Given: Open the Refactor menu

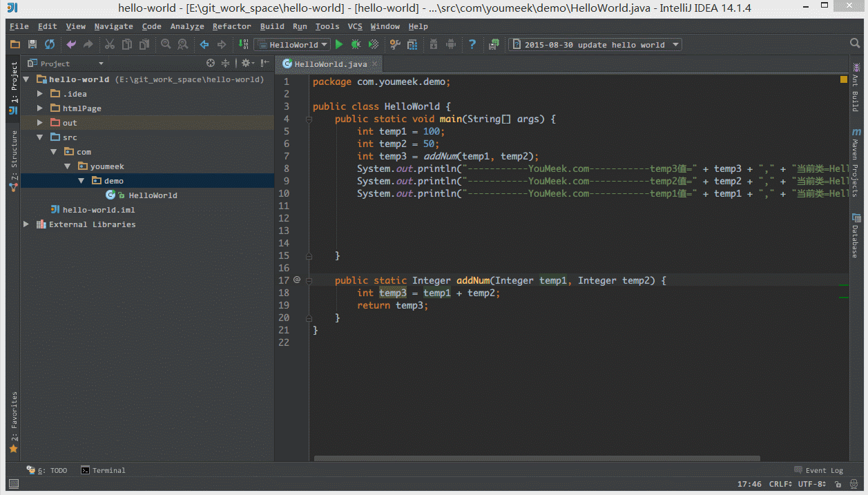Looking at the screenshot, I should [x=231, y=26].
